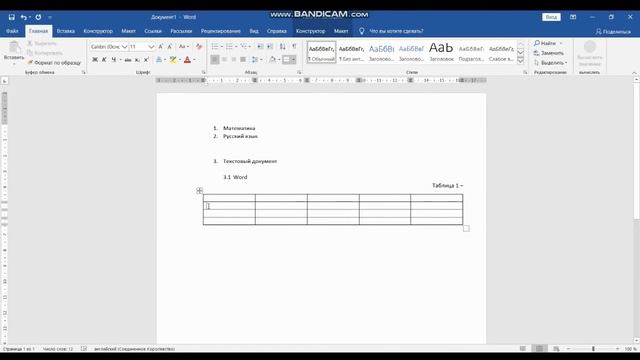Apply strikethrough formatting
The width and height of the screenshot is (640, 360).
(128, 60)
